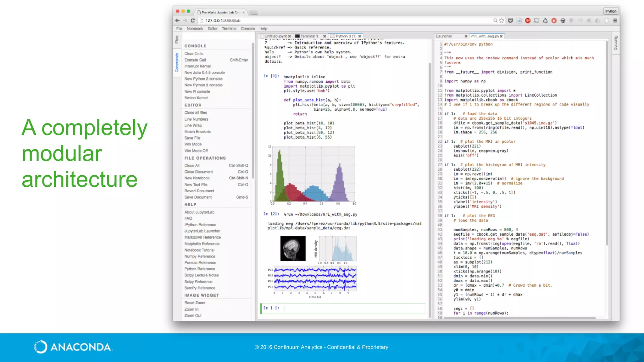
Task: Open the AdBlock extension icon
Action: pyautogui.click(x=528, y=20)
